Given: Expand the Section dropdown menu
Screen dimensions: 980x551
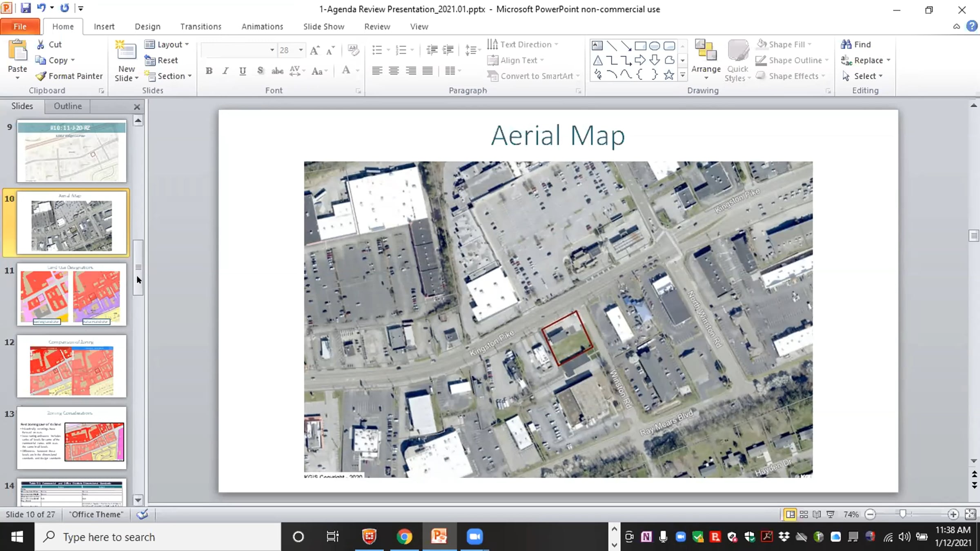Looking at the screenshot, I should 168,76.
